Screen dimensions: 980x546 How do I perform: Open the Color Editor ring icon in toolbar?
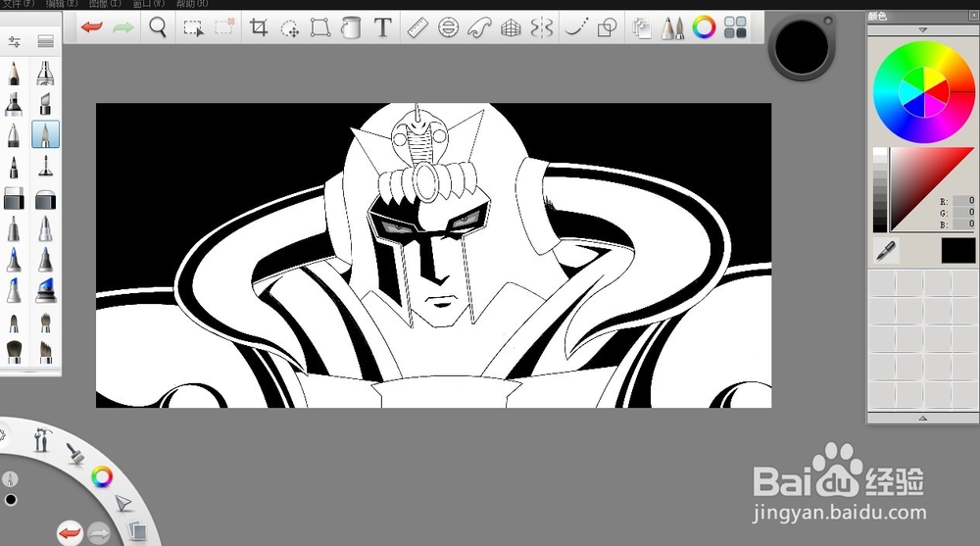point(704,27)
